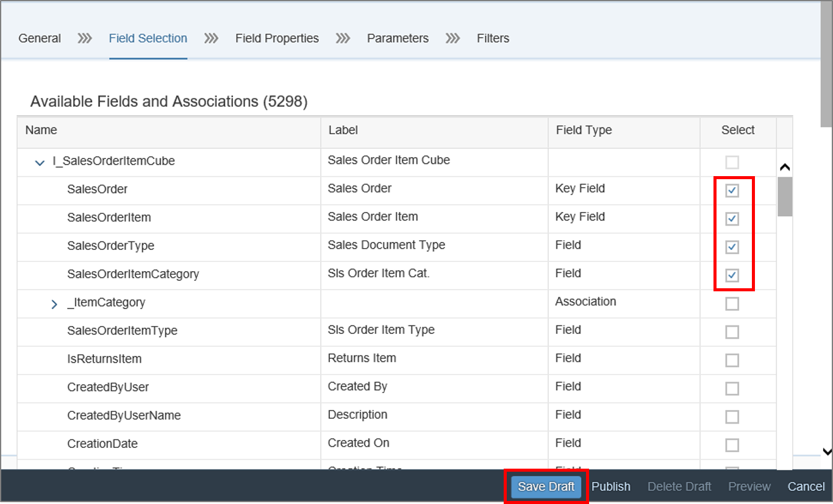
Task: Go to the Field Properties tab
Action: click(x=277, y=38)
